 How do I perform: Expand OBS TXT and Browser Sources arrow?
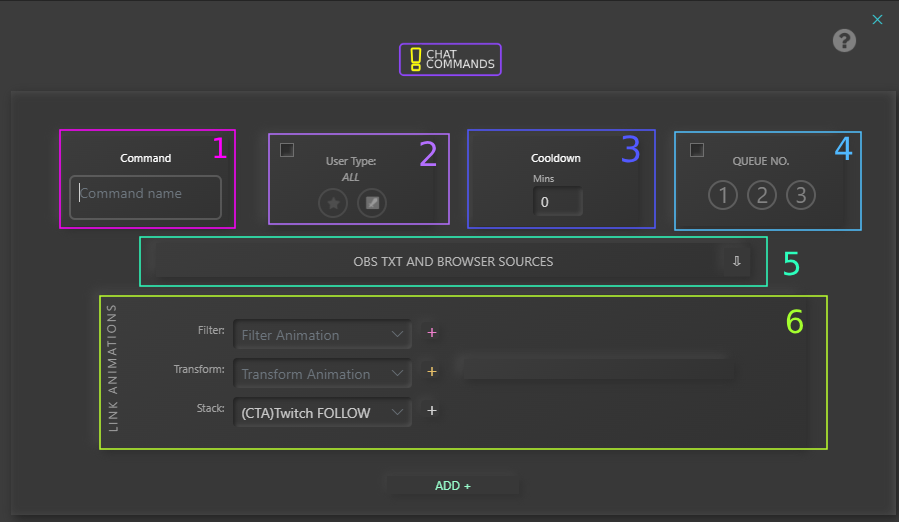click(736, 261)
